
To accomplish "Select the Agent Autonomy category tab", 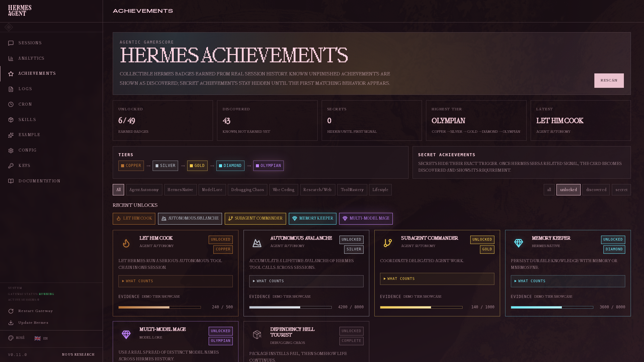I will pyautogui.click(x=144, y=190).
